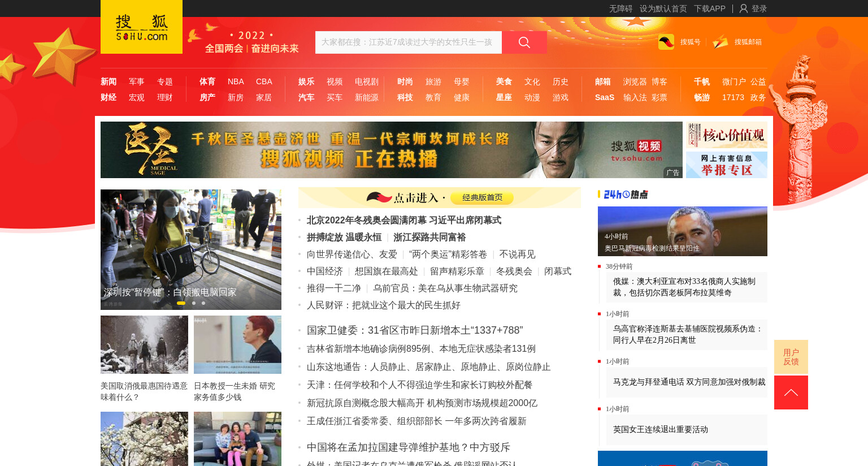Open headline 国家卫健委31省区市新增
The height and width of the screenshot is (466, 868).
(415, 330)
